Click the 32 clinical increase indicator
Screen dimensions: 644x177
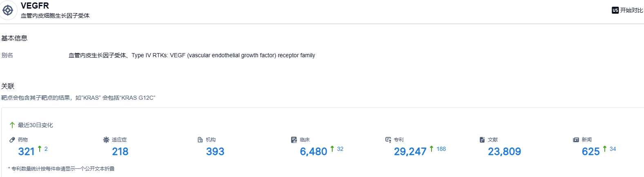pyautogui.click(x=340, y=149)
